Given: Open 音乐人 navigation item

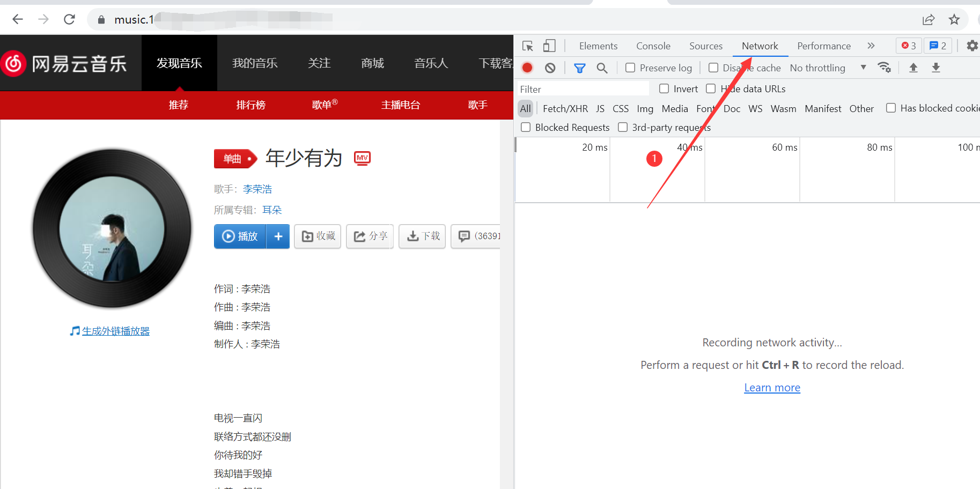Looking at the screenshot, I should [x=431, y=63].
